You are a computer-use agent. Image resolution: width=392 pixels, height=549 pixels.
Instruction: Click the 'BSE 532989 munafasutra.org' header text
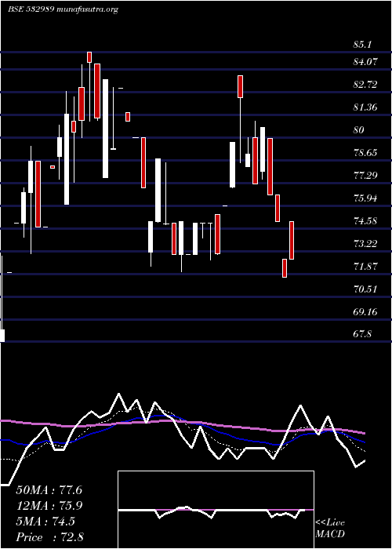coord(63,9)
